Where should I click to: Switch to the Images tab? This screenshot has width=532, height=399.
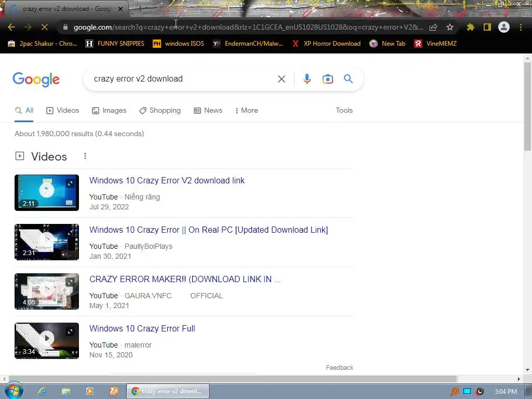109,111
